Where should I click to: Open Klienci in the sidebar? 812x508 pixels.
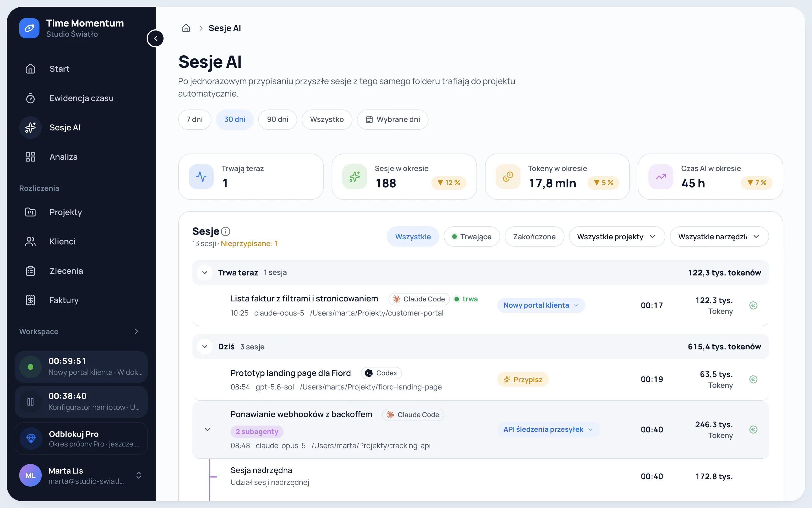click(81, 242)
